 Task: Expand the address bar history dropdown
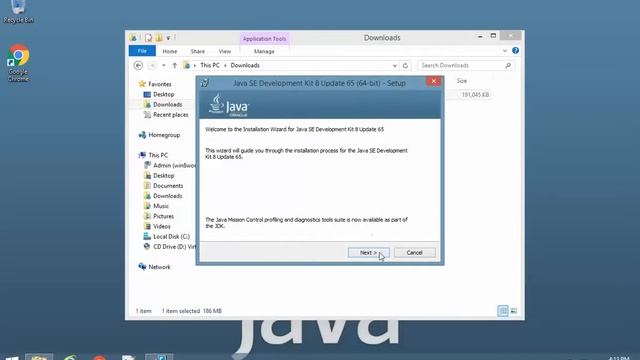(x=394, y=65)
